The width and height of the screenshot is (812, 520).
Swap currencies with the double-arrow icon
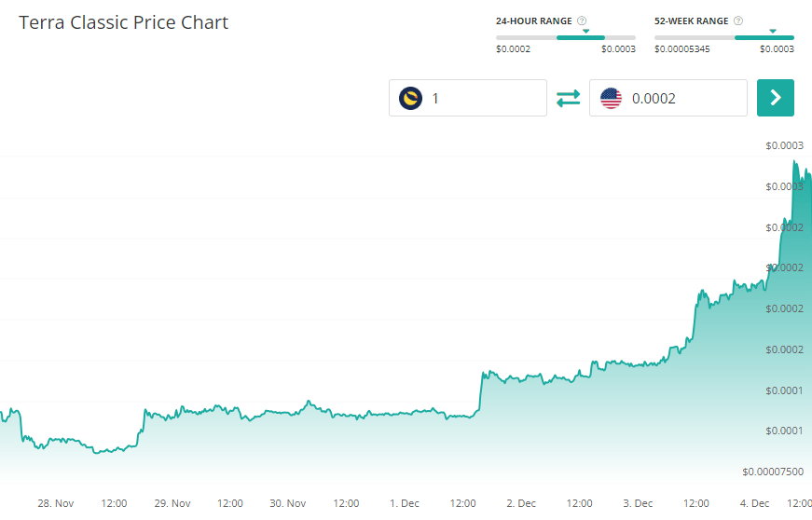point(568,98)
